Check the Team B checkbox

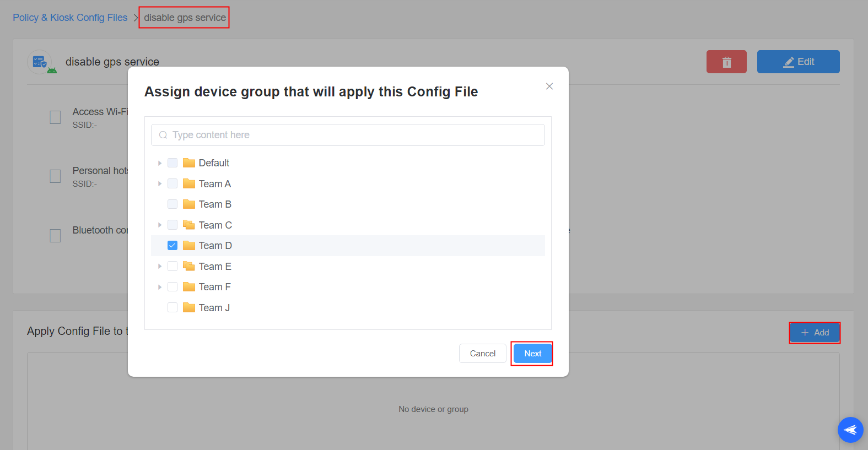(172, 204)
